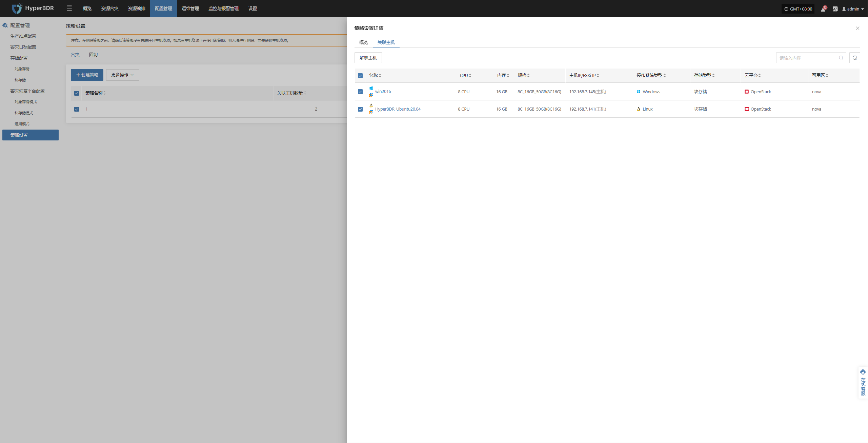The height and width of the screenshot is (443, 868).
Task: Open 资源编排 in top navigation
Action: (137, 8)
